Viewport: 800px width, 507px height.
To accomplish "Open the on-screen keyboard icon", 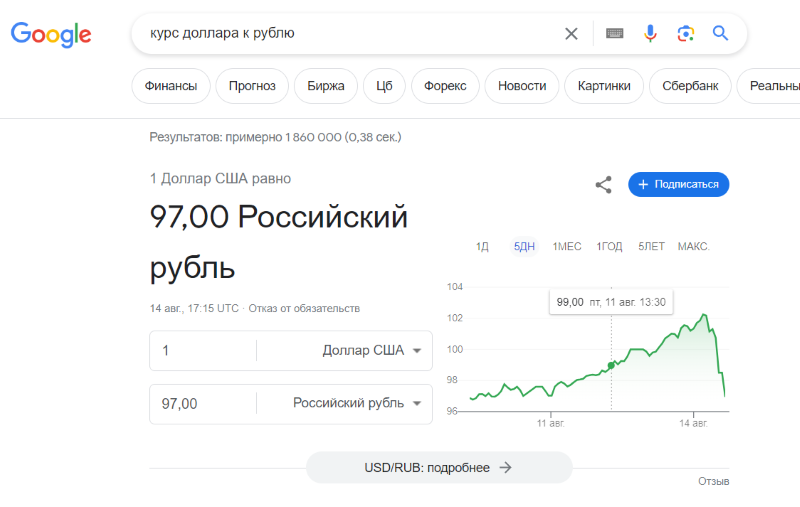I will point(614,34).
